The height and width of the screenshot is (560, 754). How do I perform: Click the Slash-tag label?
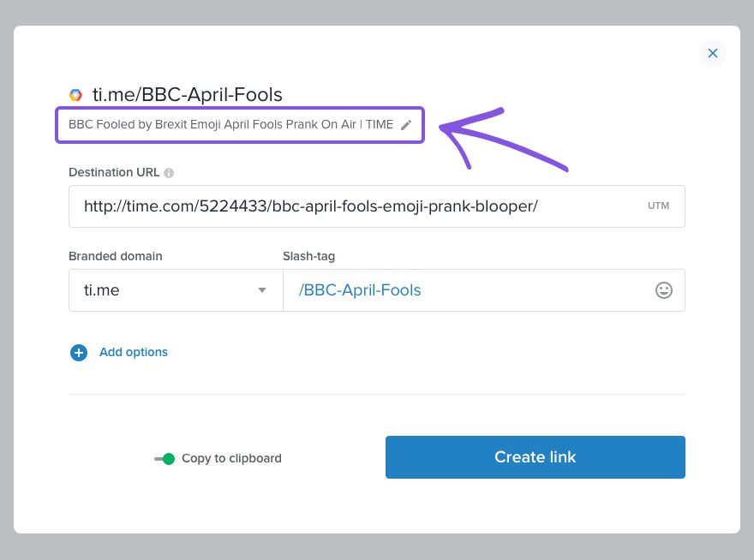(x=308, y=256)
